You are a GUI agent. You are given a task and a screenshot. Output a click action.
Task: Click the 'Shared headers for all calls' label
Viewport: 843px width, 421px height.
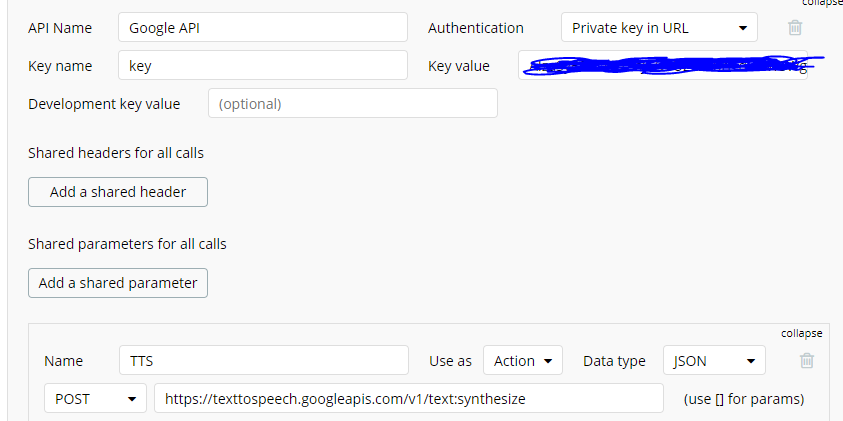(123, 153)
